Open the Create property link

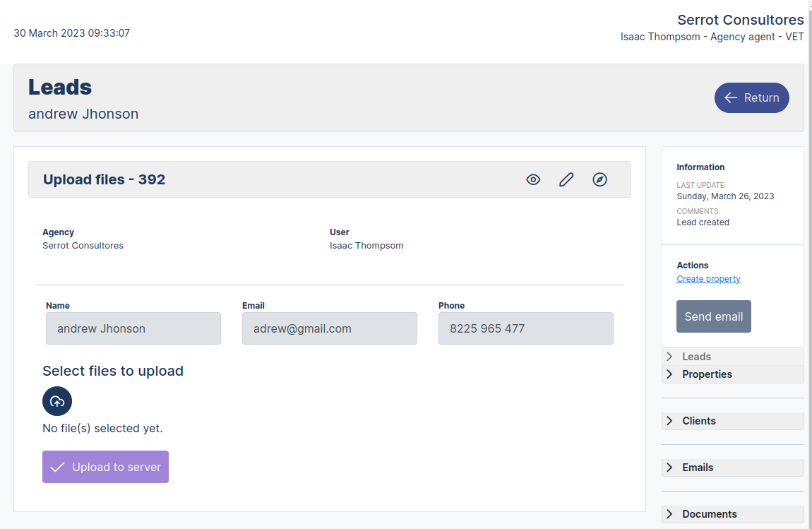pyautogui.click(x=708, y=278)
